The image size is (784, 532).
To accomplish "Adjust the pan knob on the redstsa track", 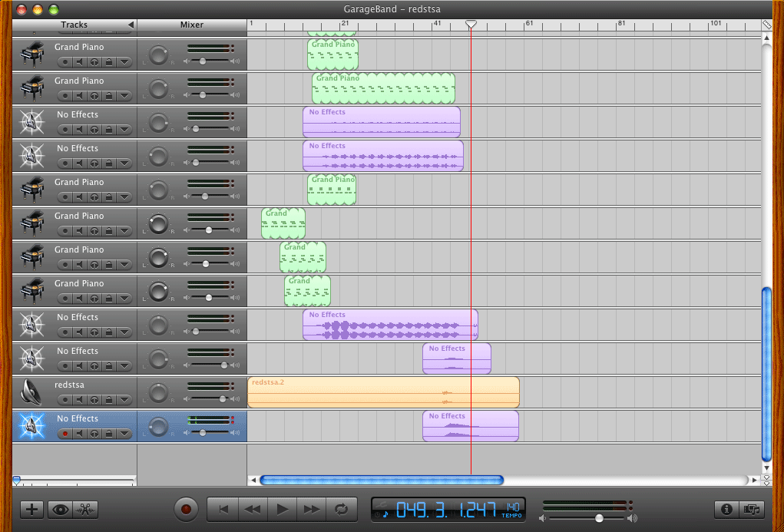I will pos(159,392).
